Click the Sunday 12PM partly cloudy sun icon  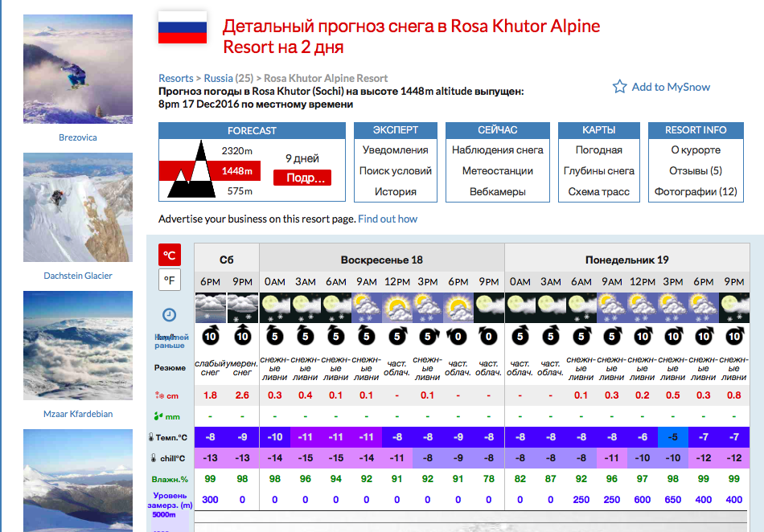[397, 308]
